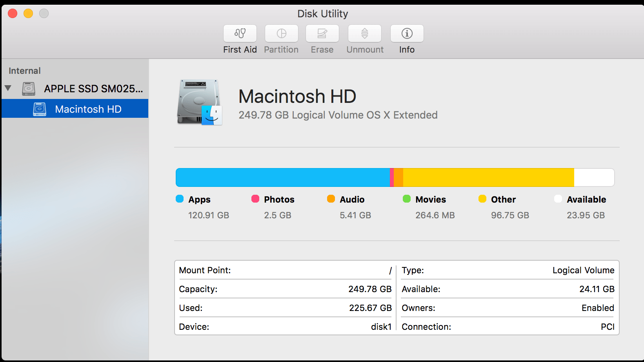Click the yellow Other segment of storage bar
Image resolution: width=644 pixels, height=362 pixels.
point(489,177)
